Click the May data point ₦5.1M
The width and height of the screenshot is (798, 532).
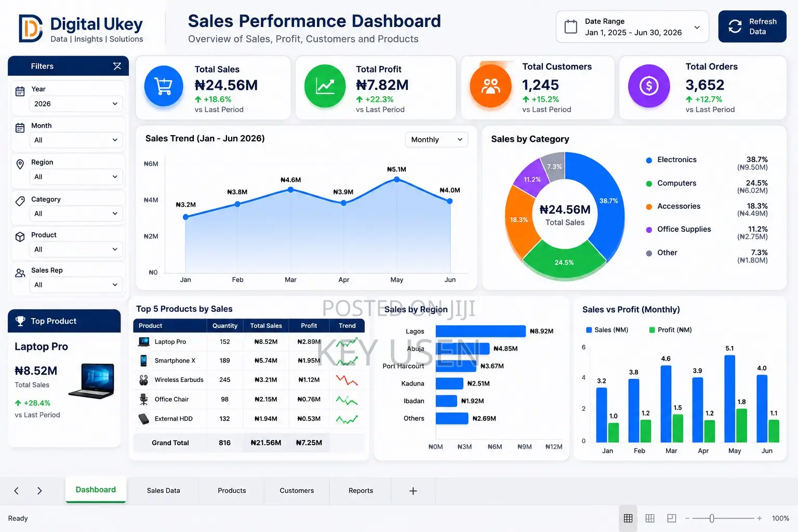(396, 179)
